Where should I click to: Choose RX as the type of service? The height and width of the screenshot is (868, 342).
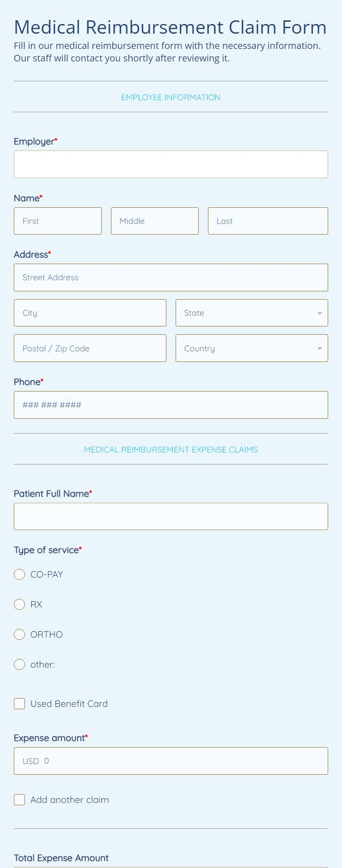click(19, 604)
